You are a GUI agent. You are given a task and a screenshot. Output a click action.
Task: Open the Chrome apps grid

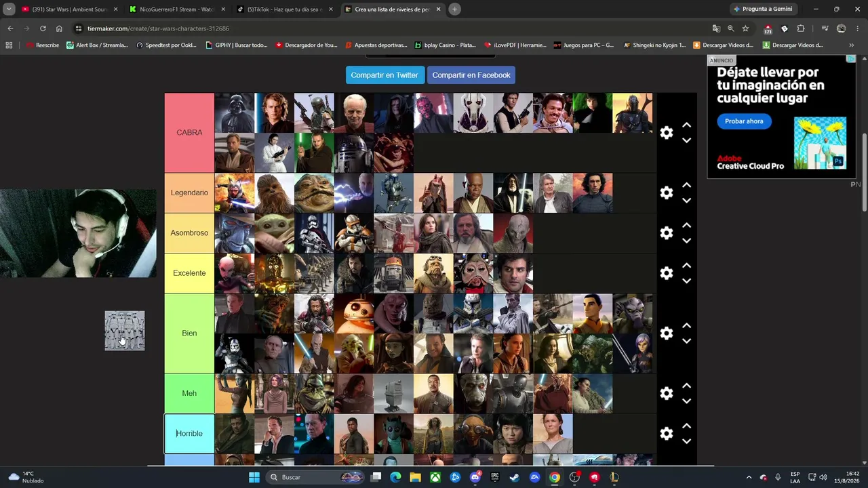click(x=9, y=45)
